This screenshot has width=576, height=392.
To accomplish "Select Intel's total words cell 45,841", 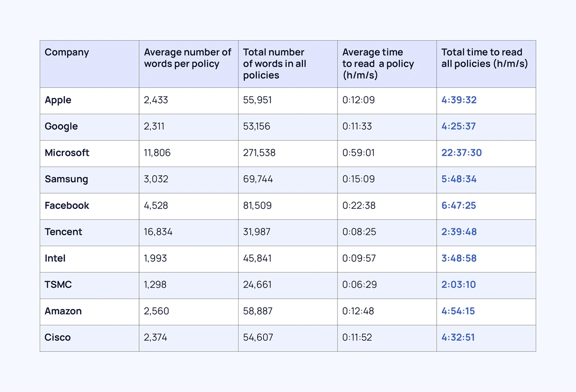I will pos(257,259).
